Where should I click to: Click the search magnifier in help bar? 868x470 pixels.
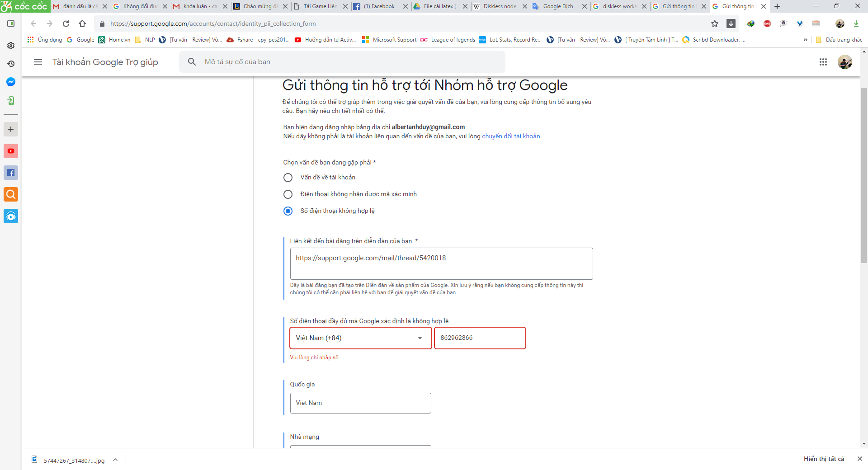pos(192,62)
